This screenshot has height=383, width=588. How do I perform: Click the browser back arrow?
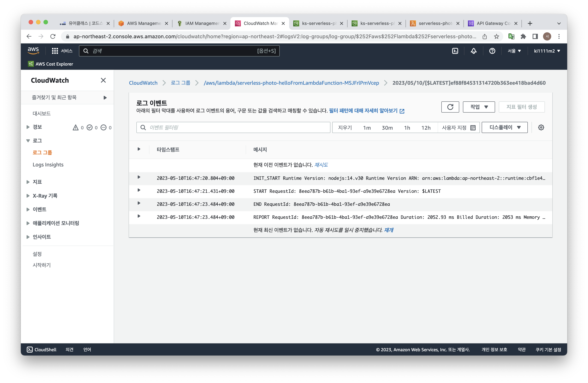pos(29,37)
